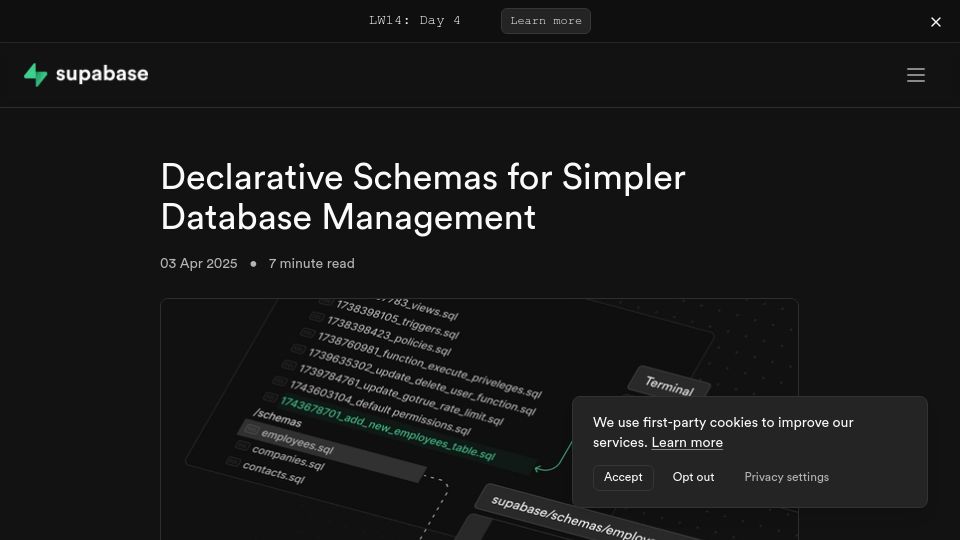Click the article title Declarative Schemas heading
This screenshot has width=960, height=540.
(422, 197)
